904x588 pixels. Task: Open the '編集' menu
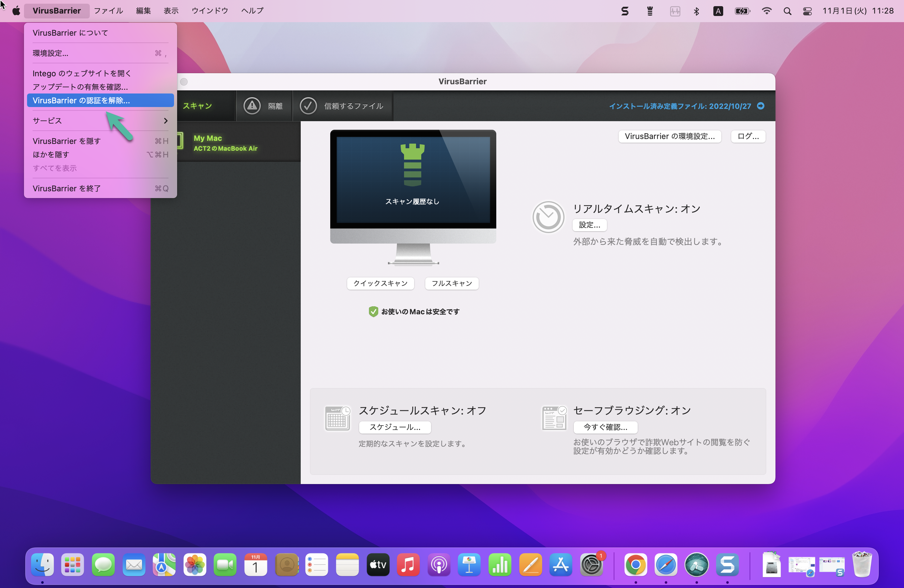pos(143,11)
